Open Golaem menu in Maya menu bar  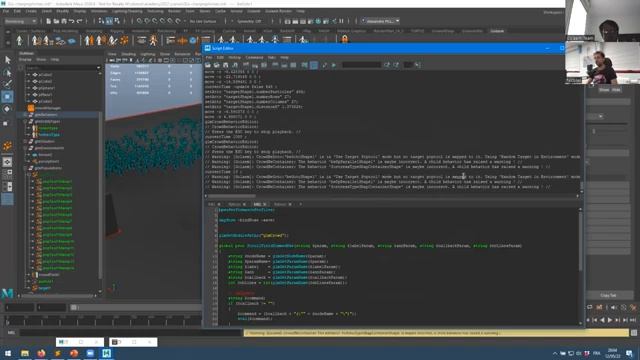click(x=253, y=11)
